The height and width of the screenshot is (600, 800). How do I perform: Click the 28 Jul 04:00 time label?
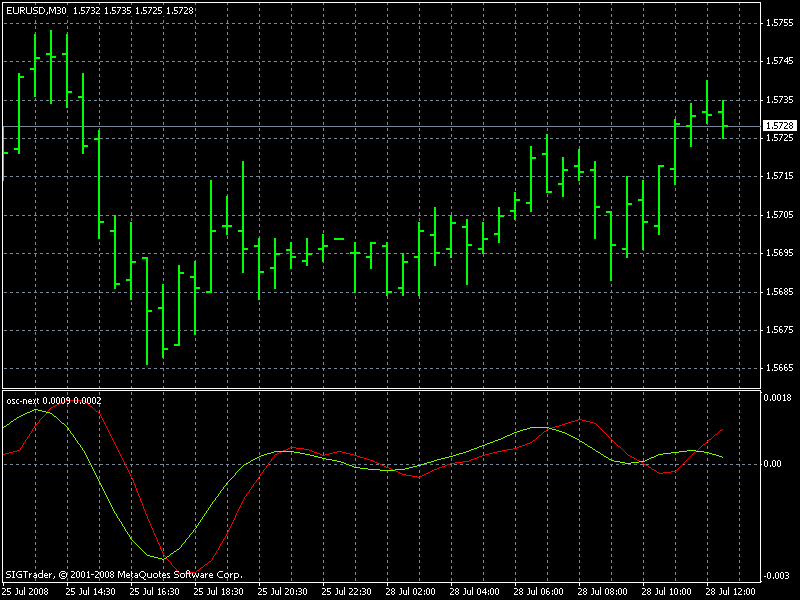pyautogui.click(x=474, y=592)
